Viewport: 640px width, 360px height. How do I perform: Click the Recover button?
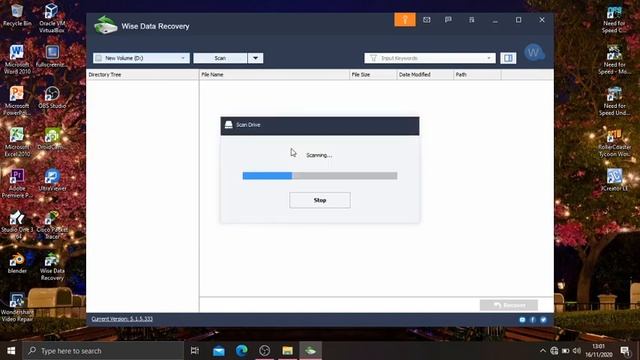click(509, 305)
